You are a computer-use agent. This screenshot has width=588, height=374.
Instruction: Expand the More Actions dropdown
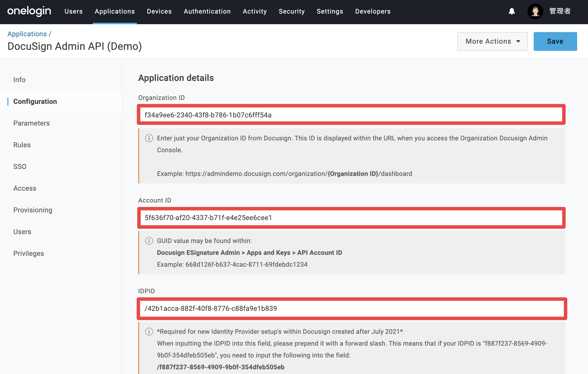point(492,41)
